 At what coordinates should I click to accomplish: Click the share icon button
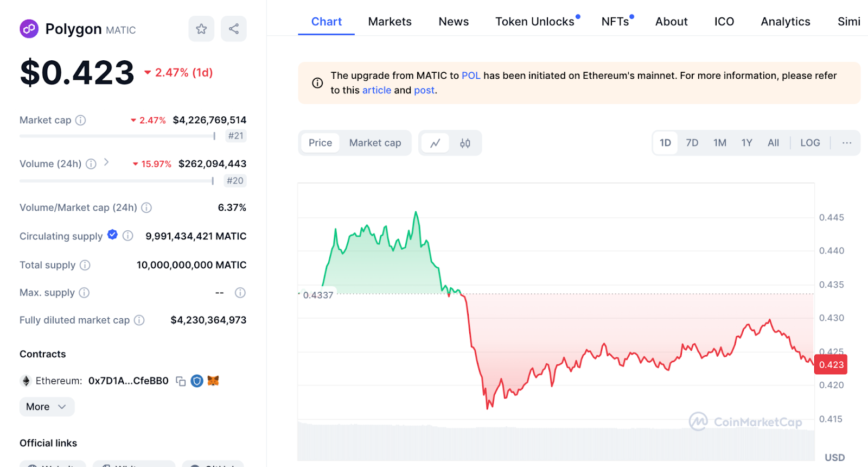pyautogui.click(x=234, y=29)
